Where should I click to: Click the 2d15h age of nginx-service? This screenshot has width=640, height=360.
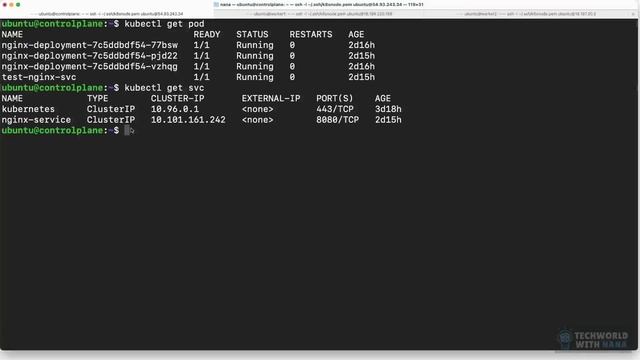[388, 120]
